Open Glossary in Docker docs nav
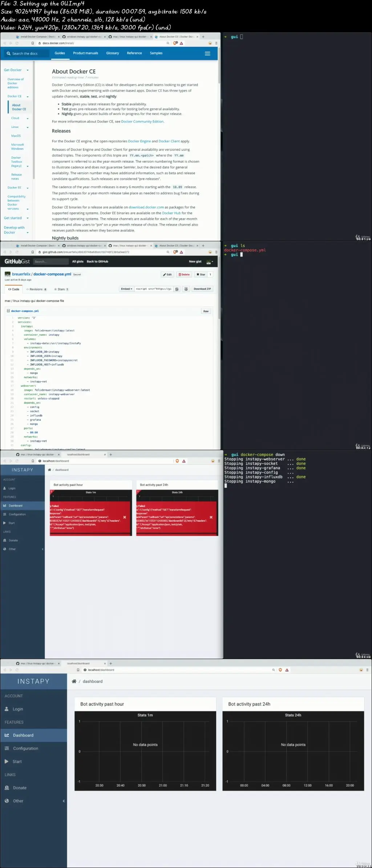 click(113, 53)
